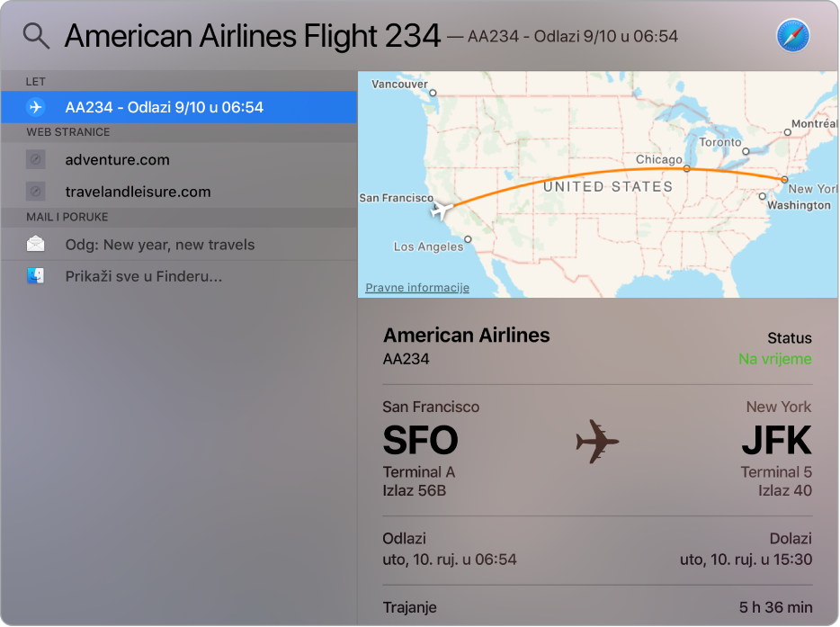Viewport: 840px width, 627px height.
Task: Select the AA234 flight result row
Action: tap(180, 107)
